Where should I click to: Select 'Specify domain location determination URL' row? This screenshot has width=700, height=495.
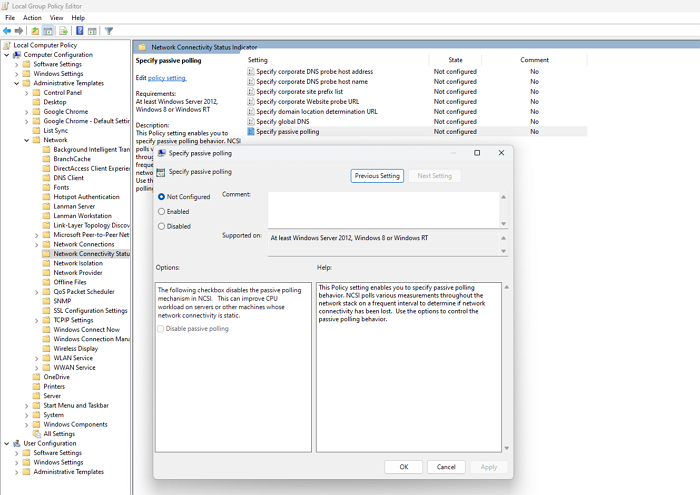(x=417, y=112)
